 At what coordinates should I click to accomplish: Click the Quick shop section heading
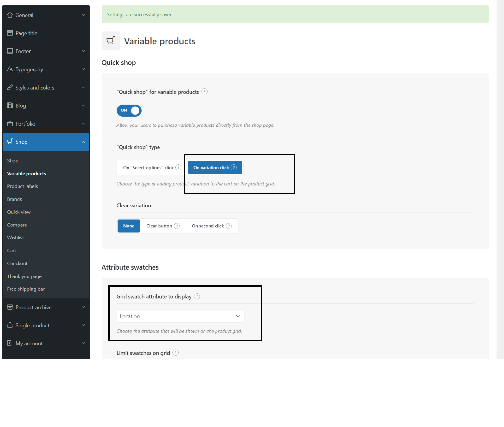(119, 63)
